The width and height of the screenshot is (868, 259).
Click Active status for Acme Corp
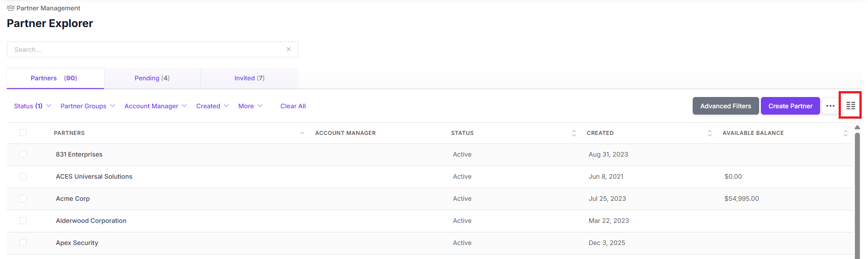(462, 199)
